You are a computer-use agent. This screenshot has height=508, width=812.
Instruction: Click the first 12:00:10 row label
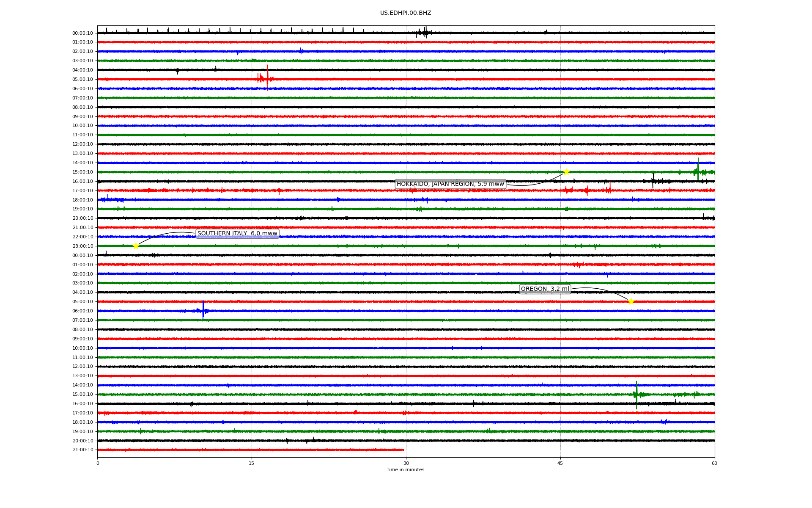click(x=83, y=144)
